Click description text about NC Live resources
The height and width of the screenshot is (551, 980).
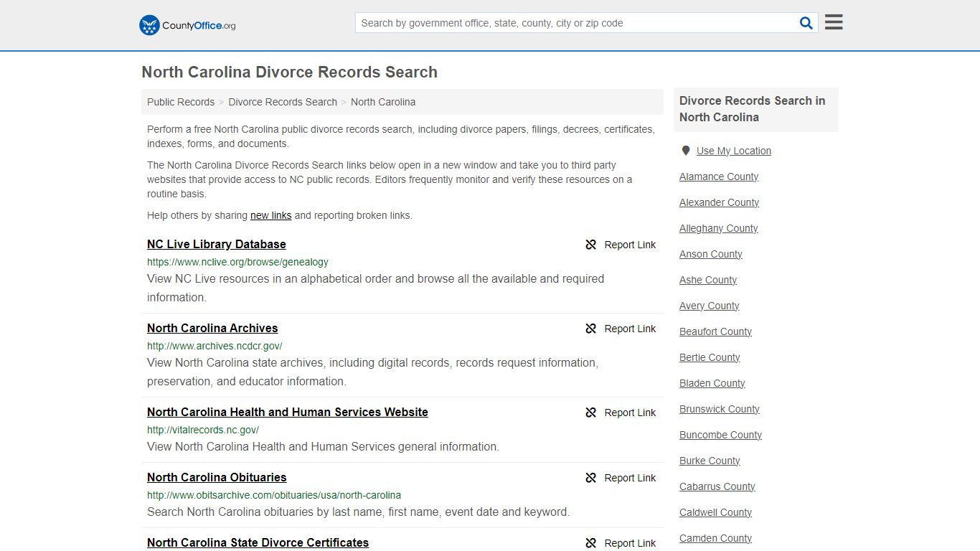375,288
